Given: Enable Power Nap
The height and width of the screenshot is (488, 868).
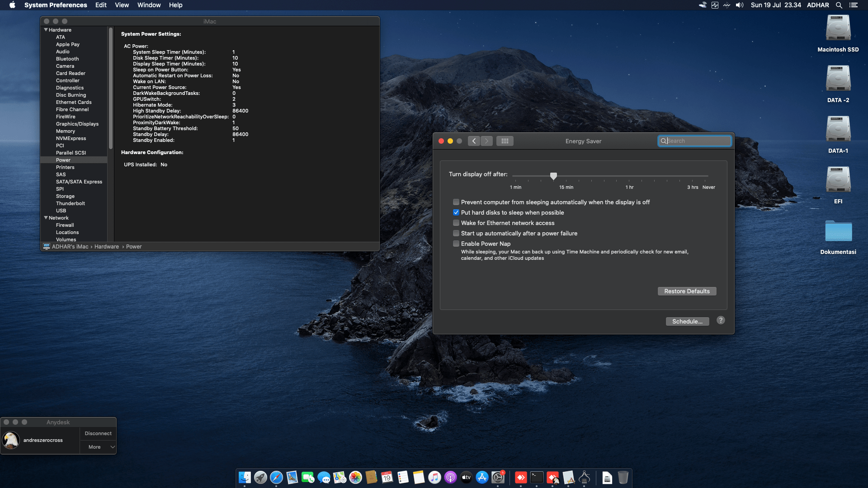Looking at the screenshot, I should pyautogui.click(x=456, y=244).
